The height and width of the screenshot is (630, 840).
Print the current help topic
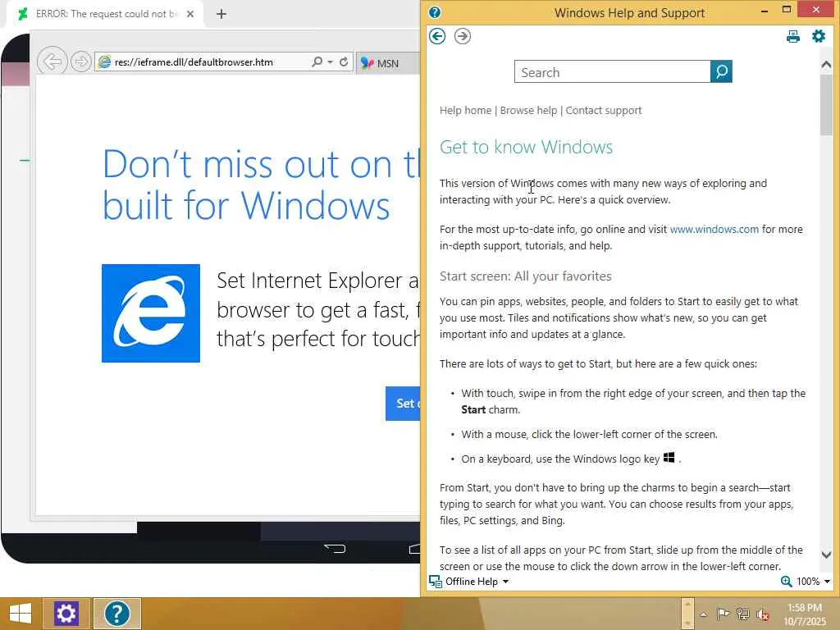tap(793, 36)
